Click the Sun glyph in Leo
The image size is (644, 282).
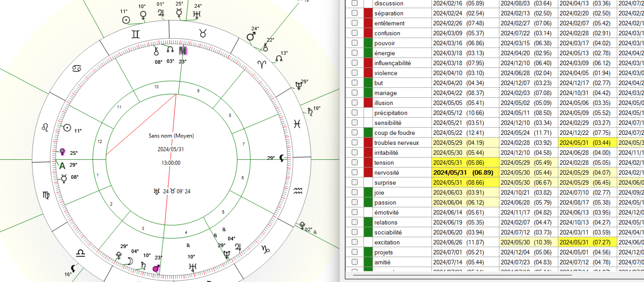[67, 128]
